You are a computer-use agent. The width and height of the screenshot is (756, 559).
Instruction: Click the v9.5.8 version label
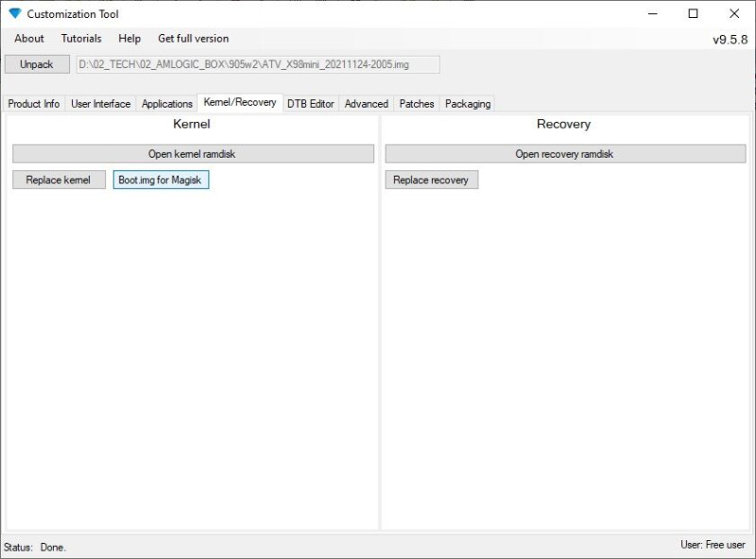tap(730, 40)
